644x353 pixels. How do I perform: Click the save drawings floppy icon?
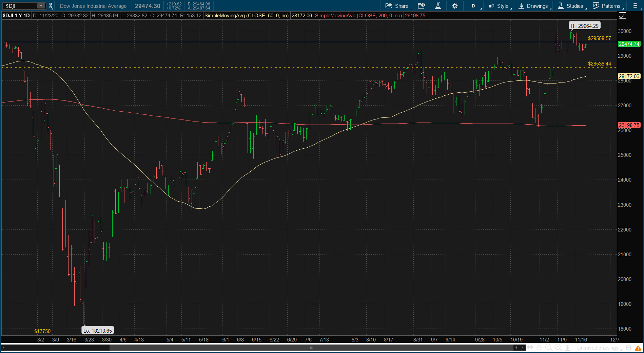[628, 348]
